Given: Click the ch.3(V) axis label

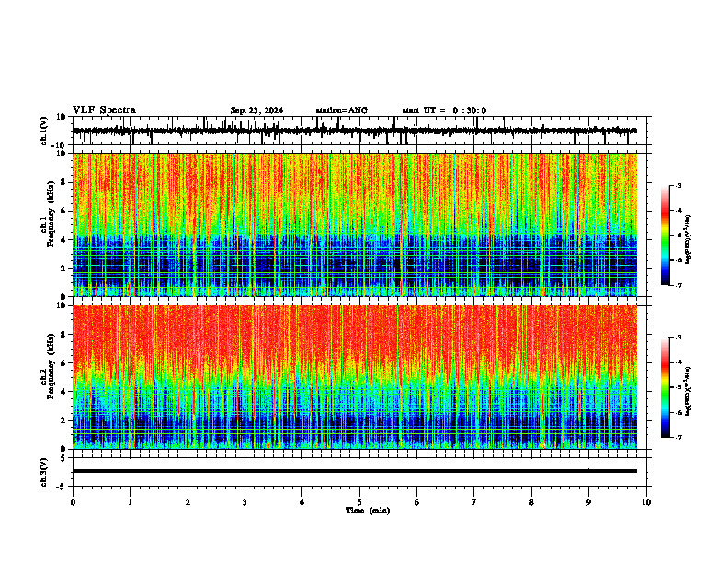Looking at the screenshot, I should pos(44,472).
